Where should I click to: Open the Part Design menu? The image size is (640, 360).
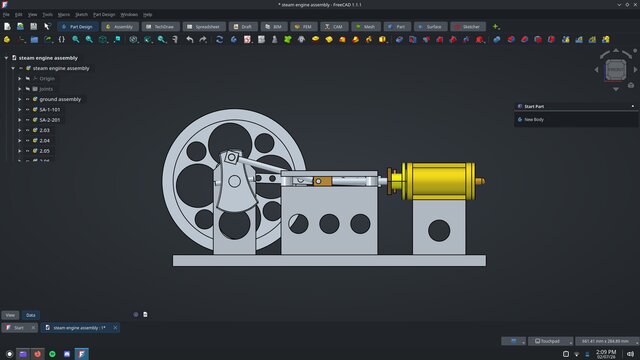[104, 15]
